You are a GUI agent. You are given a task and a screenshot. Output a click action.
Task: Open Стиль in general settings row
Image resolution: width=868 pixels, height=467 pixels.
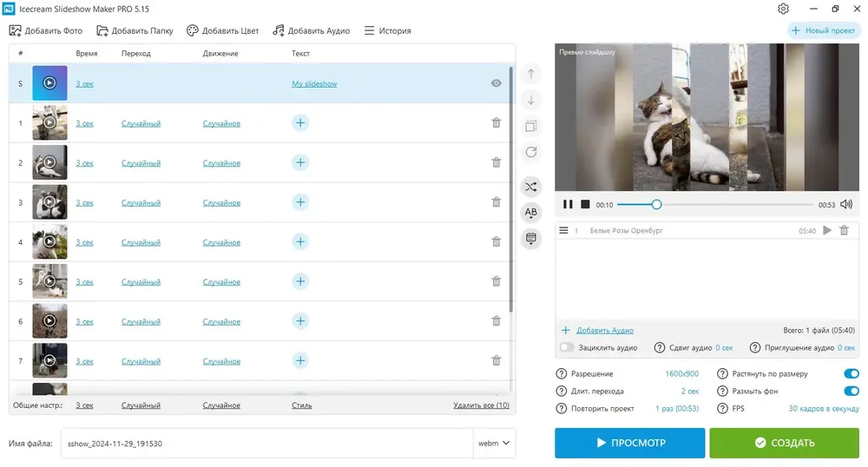click(302, 405)
